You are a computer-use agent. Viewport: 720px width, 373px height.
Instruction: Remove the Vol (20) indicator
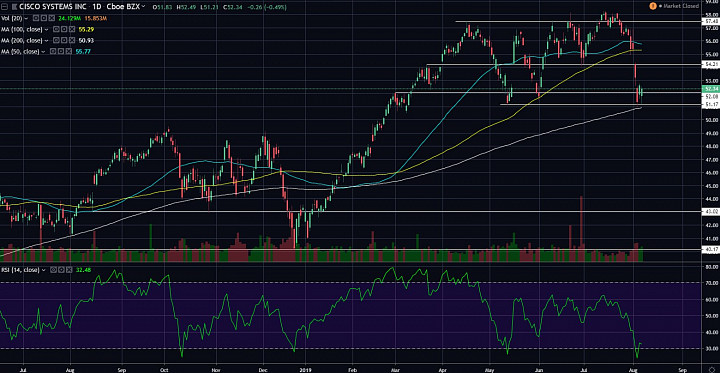(52, 18)
